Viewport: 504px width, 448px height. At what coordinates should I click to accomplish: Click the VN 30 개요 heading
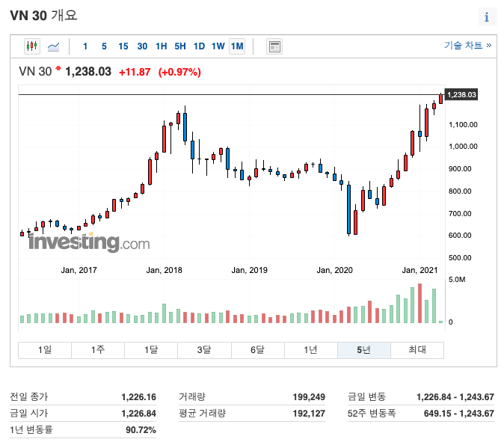click(43, 16)
